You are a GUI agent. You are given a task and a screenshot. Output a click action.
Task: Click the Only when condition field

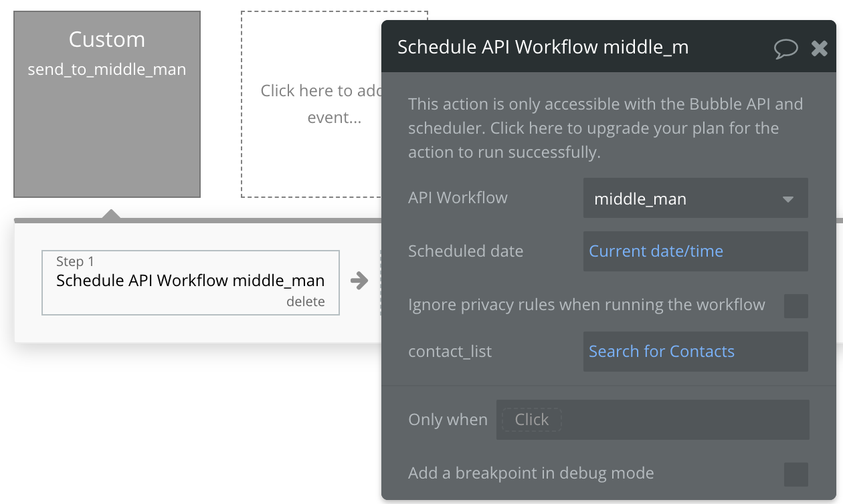(652, 420)
